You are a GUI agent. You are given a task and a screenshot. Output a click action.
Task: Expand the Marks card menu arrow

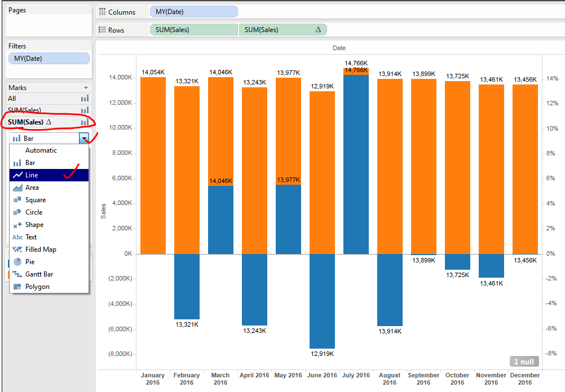86,88
